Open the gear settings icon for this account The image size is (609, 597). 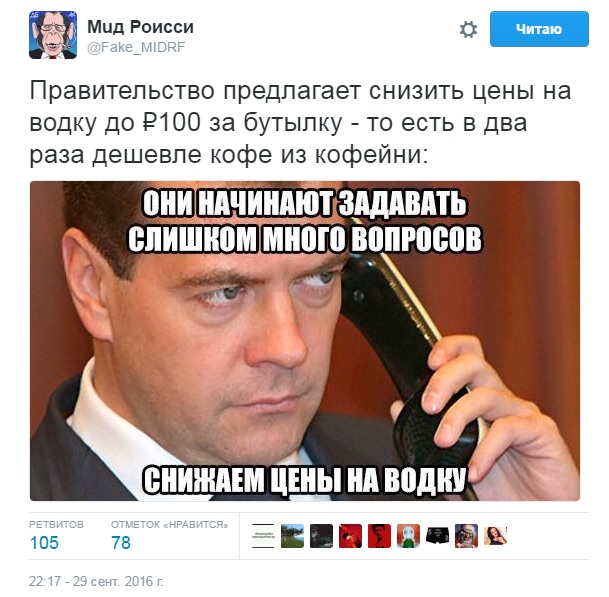pos(468,29)
